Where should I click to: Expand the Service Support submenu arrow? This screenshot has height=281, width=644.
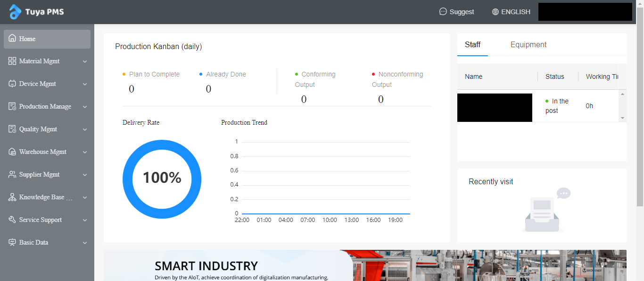85,220
